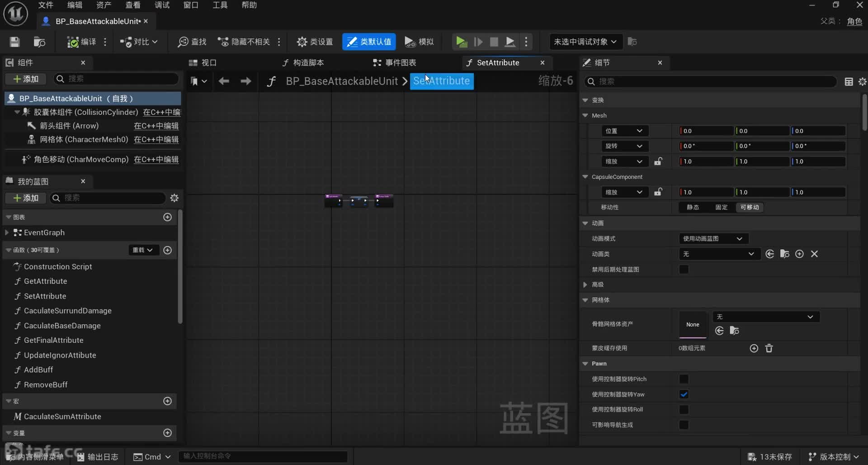Viewport: 868px width, 465px height.
Task: Delete skin cache array elements with trash icon
Action: [769, 348]
